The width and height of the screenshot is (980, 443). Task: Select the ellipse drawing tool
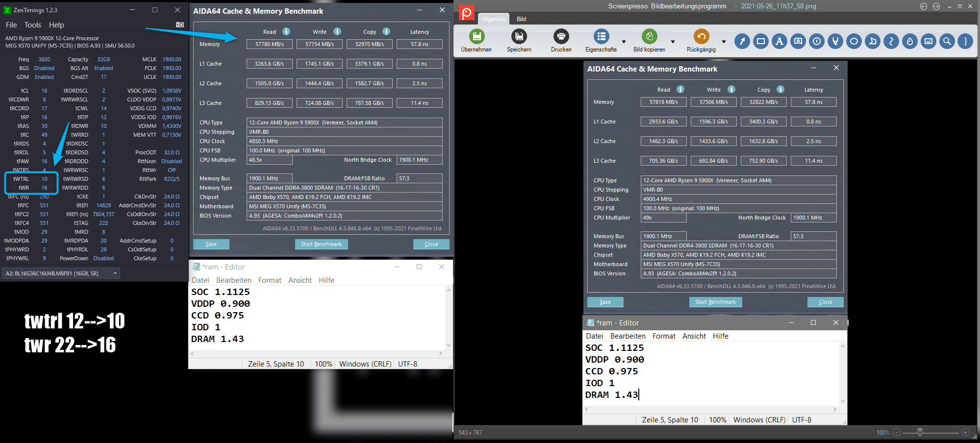click(854, 41)
